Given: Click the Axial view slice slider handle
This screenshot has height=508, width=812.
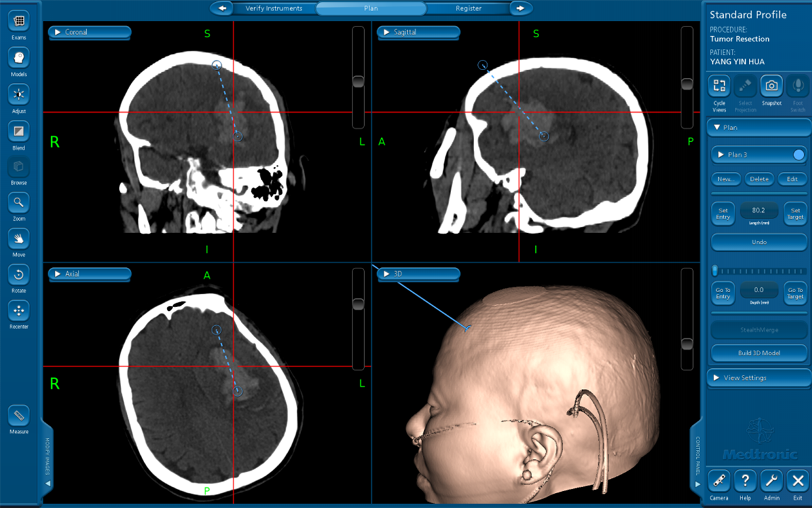Looking at the screenshot, I should pos(358,303).
